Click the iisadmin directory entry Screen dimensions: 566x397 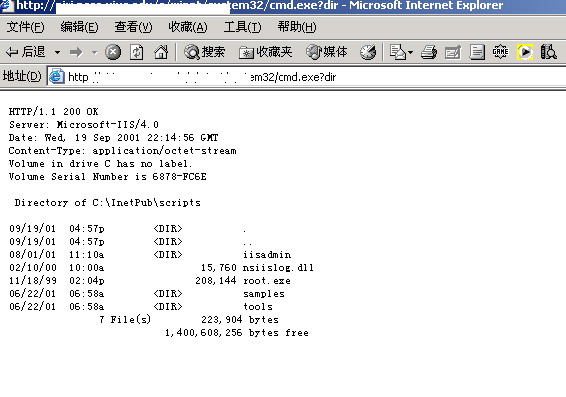[x=267, y=255]
